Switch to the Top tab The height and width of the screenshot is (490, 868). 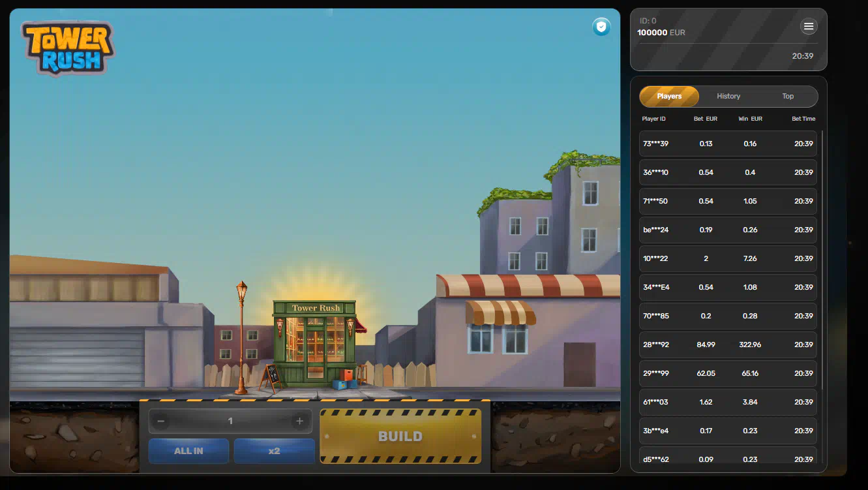click(x=788, y=97)
